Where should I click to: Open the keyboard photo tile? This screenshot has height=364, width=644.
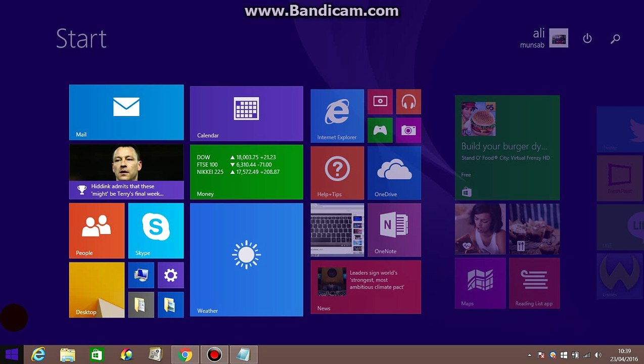[x=337, y=230]
